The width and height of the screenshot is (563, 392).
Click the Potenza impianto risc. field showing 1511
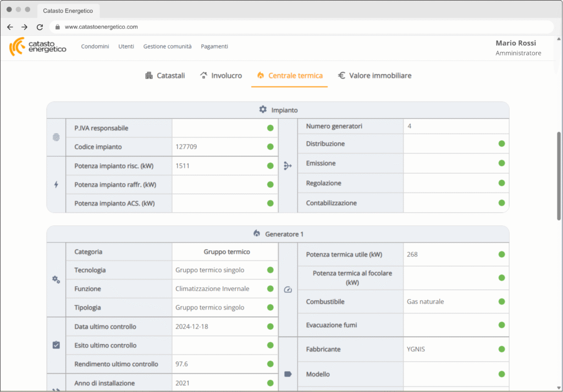point(217,165)
